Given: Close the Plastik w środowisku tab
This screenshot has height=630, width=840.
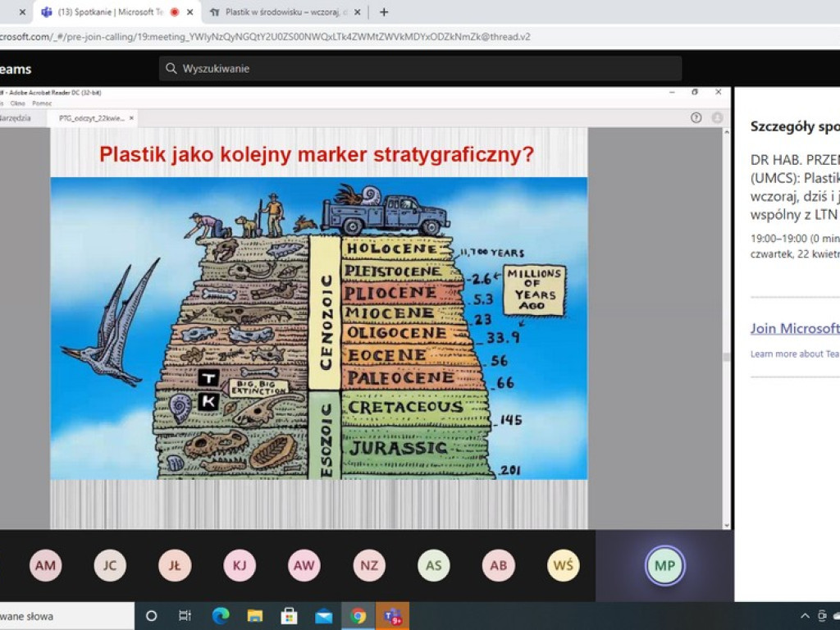Looking at the screenshot, I should (x=358, y=11).
